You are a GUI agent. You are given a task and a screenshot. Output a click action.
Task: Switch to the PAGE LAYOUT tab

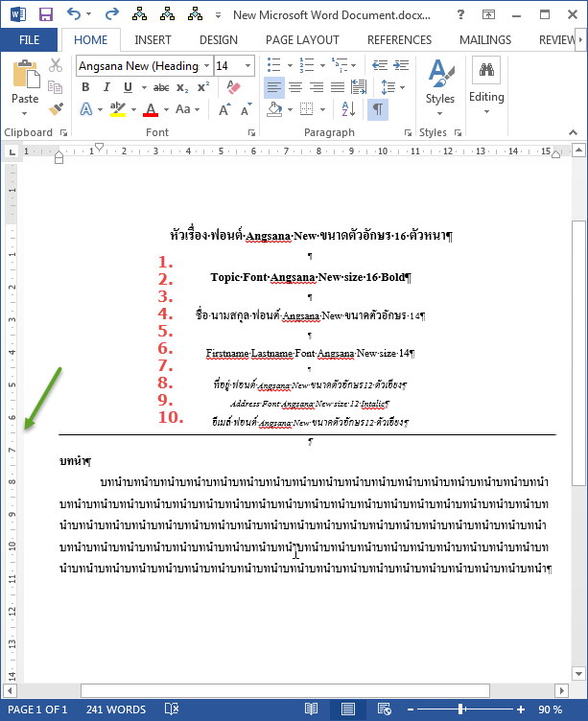click(302, 40)
